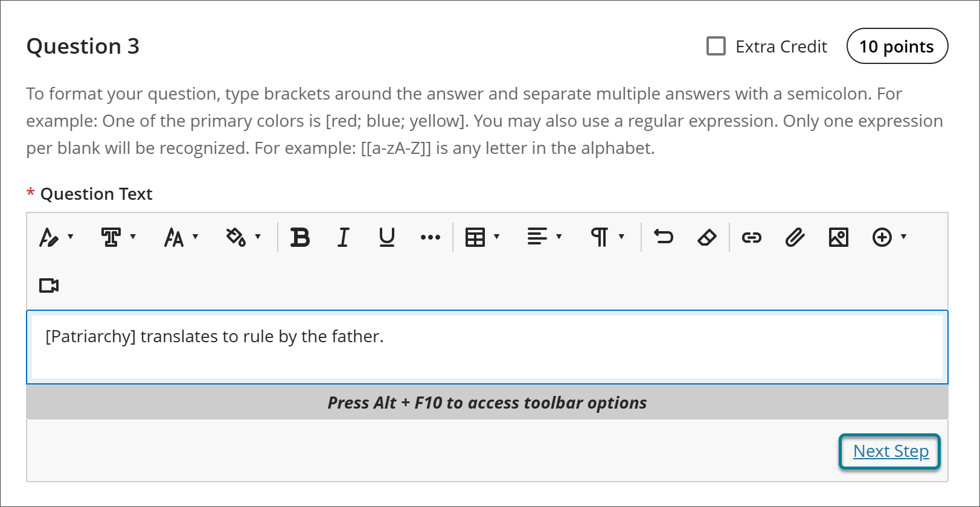The height and width of the screenshot is (507, 980).
Task: Open the more options ellipsis menu
Action: [431, 237]
